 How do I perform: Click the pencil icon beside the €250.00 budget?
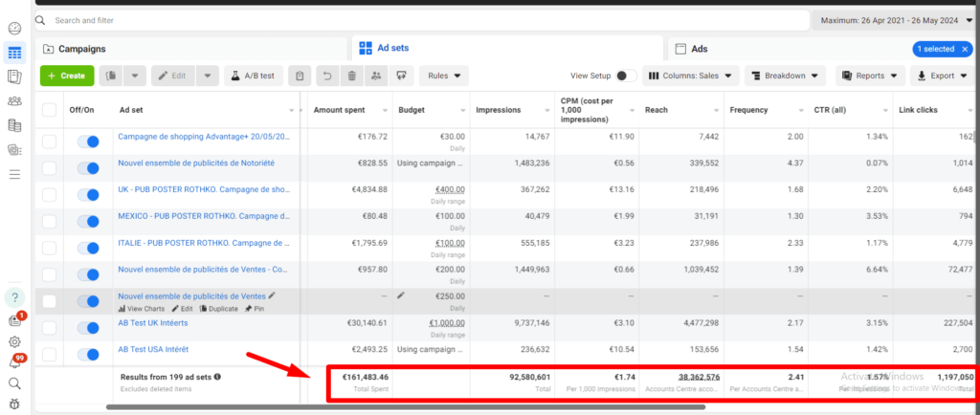pyautogui.click(x=401, y=295)
